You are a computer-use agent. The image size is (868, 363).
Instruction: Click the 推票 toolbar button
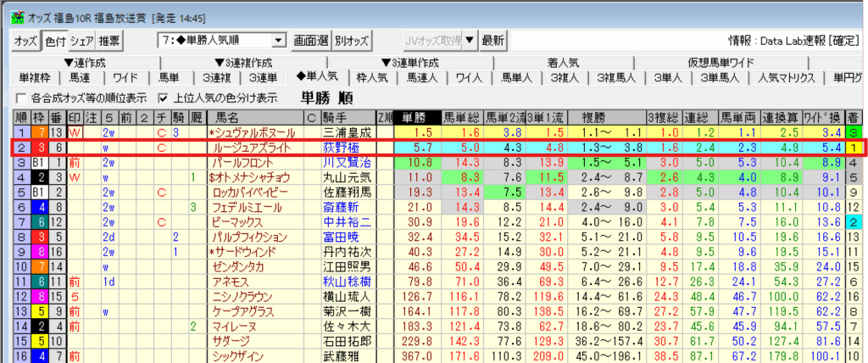(x=109, y=41)
